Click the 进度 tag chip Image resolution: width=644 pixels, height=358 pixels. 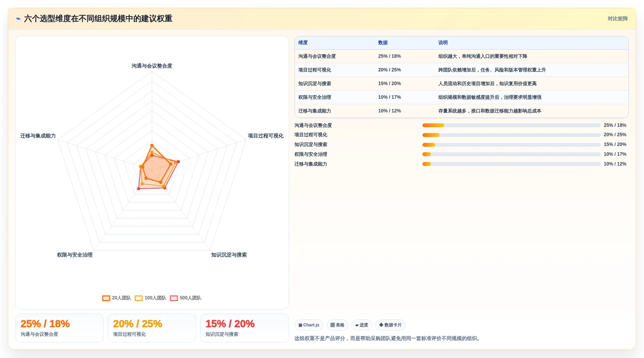click(362, 325)
